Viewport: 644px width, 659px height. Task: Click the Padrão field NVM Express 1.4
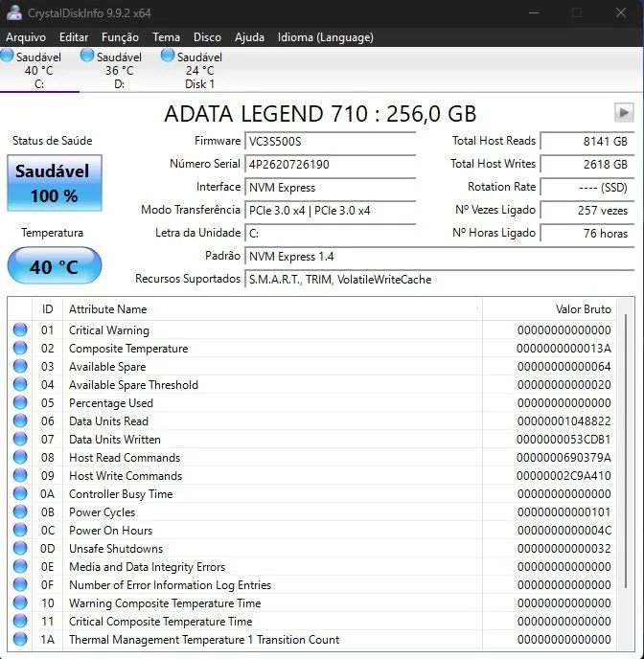tap(439, 257)
